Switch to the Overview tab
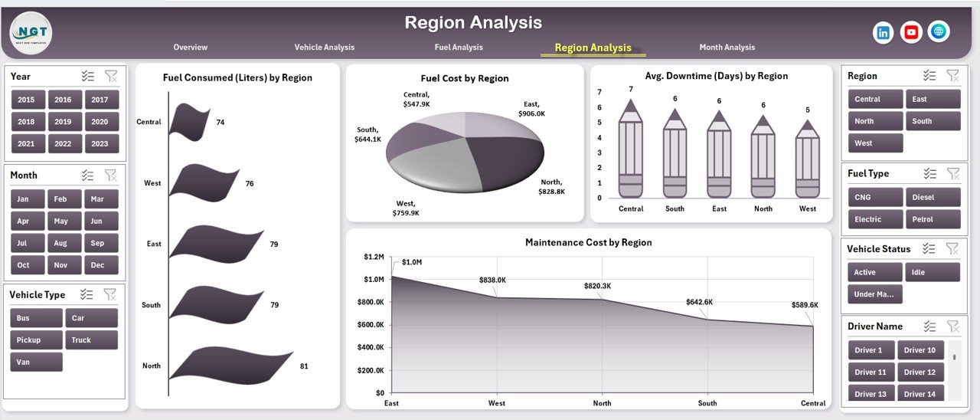980x420 pixels. [x=190, y=48]
